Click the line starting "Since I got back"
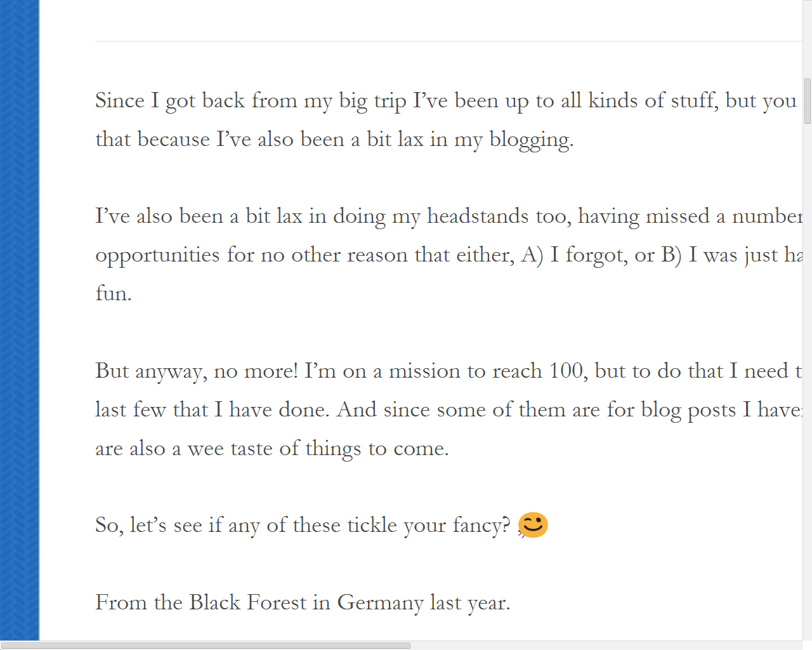 click(444, 101)
